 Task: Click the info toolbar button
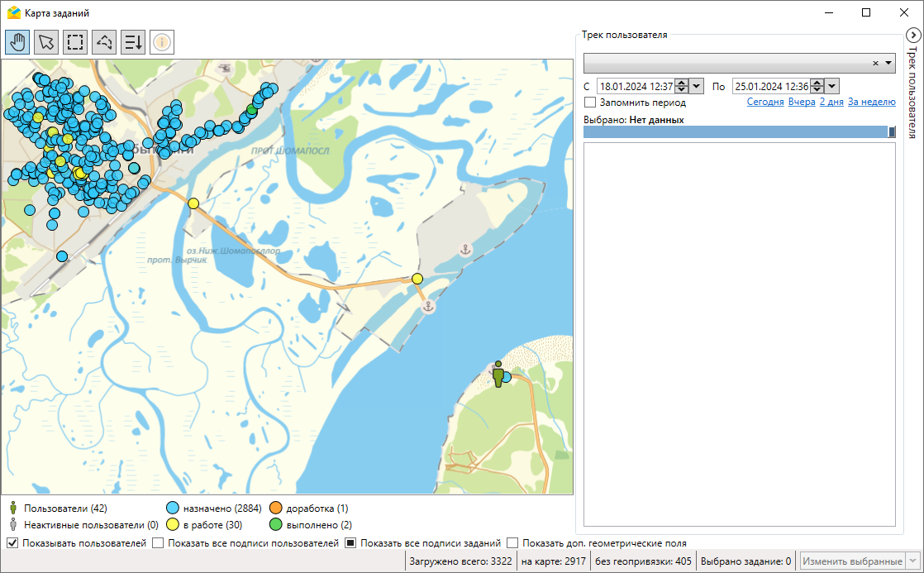162,41
